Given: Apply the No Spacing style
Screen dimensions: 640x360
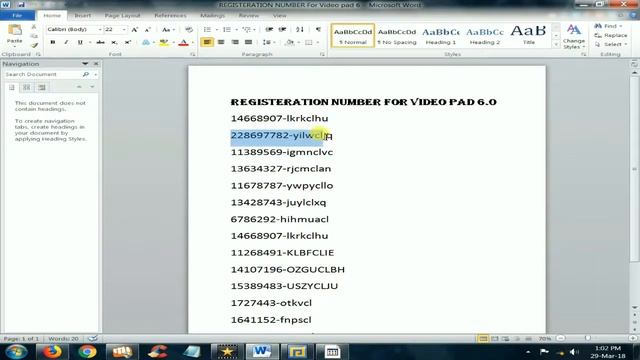Looking at the screenshot, I should (397, 36).
